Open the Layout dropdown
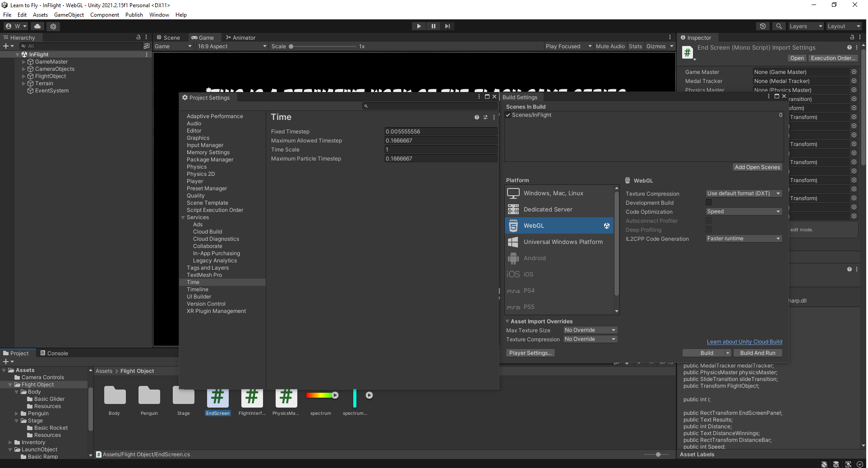The image size is (868, 468). pos(844,26)
